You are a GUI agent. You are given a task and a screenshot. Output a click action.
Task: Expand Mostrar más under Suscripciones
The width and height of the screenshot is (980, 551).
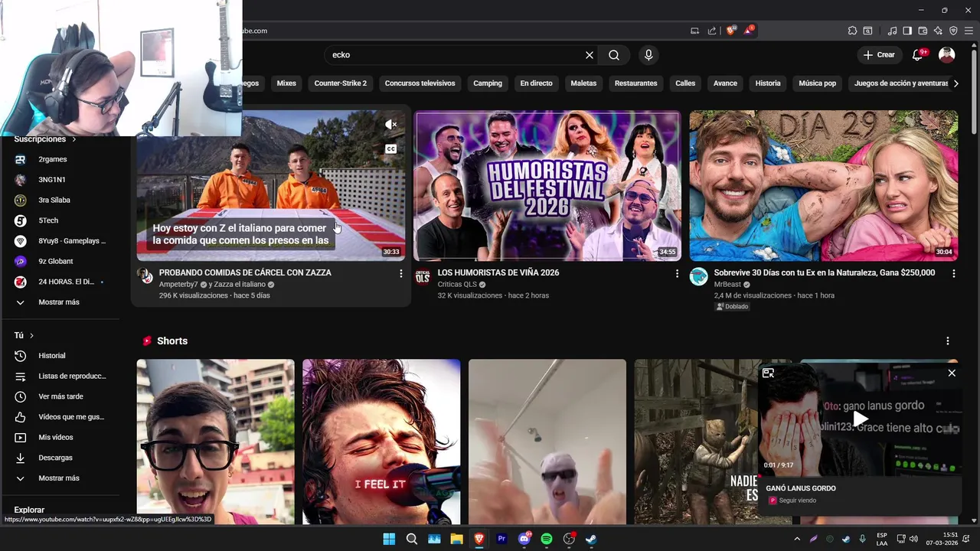[60, 302]
